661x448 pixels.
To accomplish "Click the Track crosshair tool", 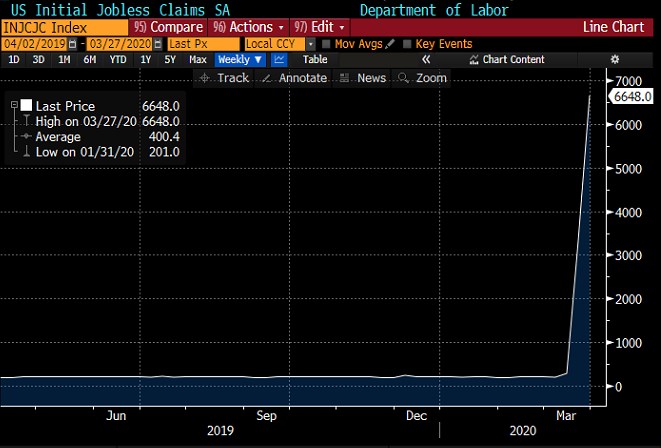I will [x=225, y=78].
